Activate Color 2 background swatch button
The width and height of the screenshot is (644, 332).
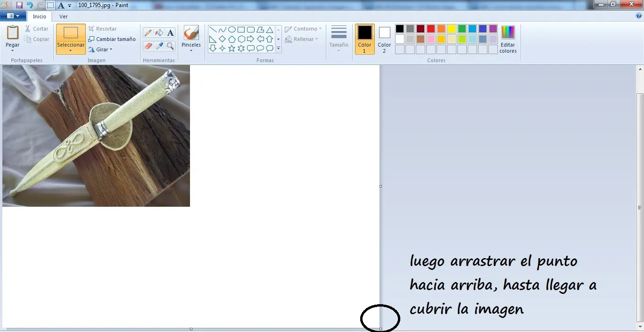[x=384, y=39]
